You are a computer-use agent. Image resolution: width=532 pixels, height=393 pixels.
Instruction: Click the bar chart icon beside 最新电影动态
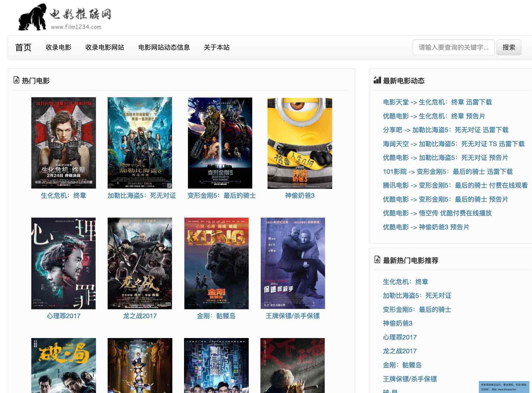(377, 80)
